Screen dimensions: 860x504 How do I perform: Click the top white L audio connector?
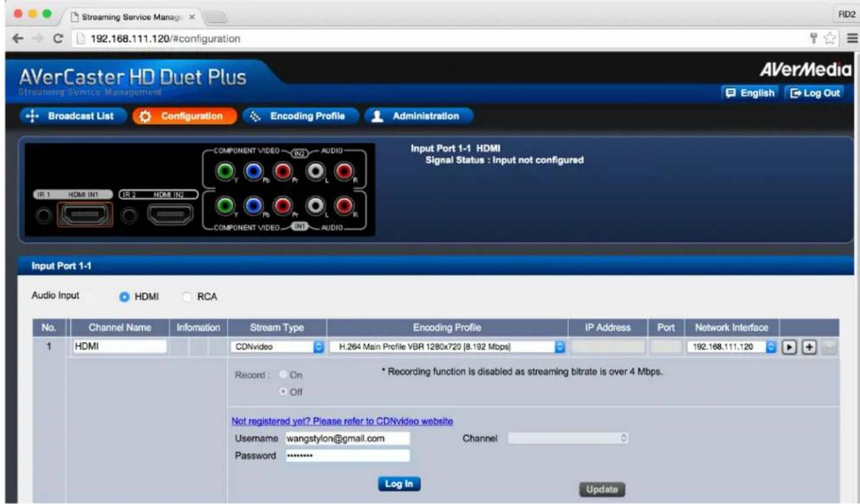[x=315, y=171]
